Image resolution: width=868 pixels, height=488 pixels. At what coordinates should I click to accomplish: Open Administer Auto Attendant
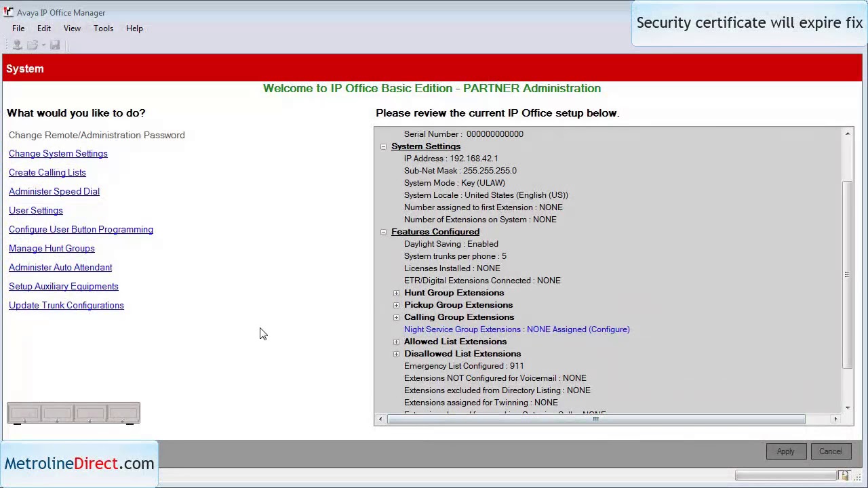(60, 268)
